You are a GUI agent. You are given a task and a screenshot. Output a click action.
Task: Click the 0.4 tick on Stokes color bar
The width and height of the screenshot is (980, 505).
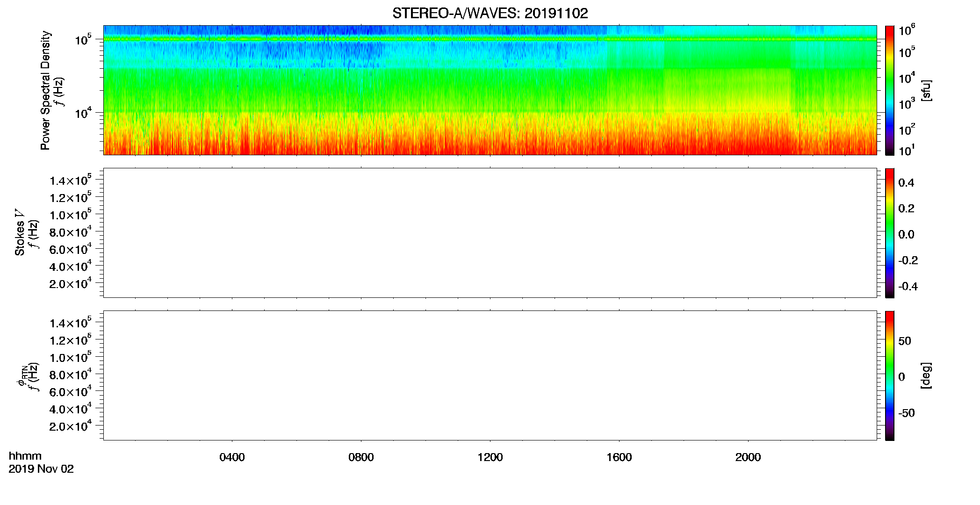pyautogui.click(x=906, y=183)
